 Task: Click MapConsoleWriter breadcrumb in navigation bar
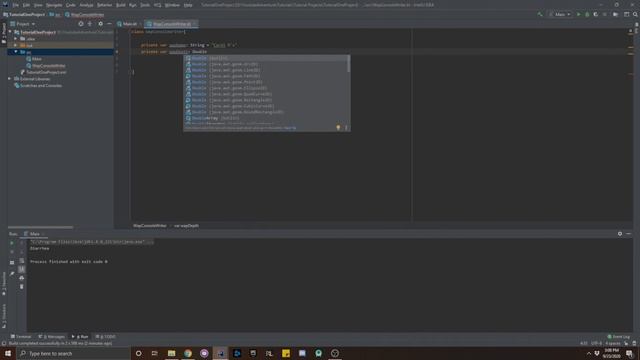84,15
